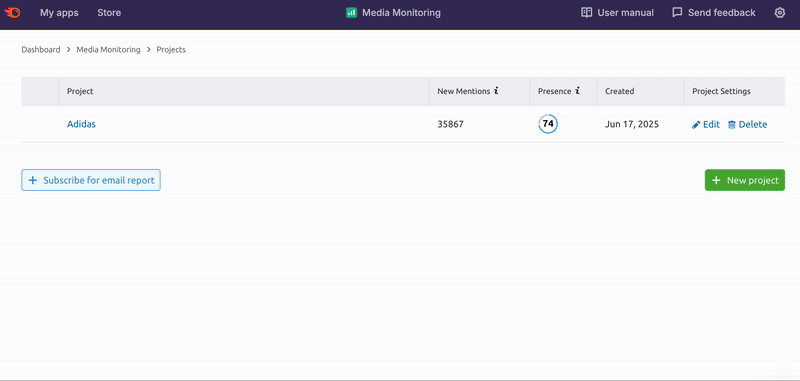Click the 35867 mentions value
The width and height of the screenshot is (800, 381).
pos(451,124)
